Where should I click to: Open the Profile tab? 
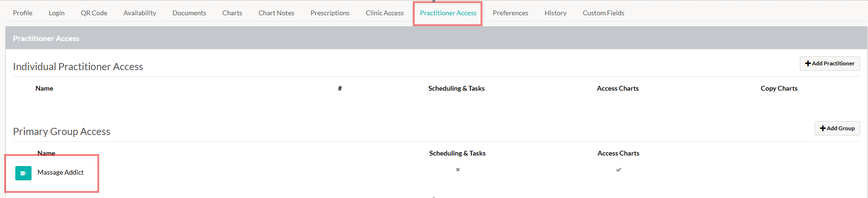point(22,13)
